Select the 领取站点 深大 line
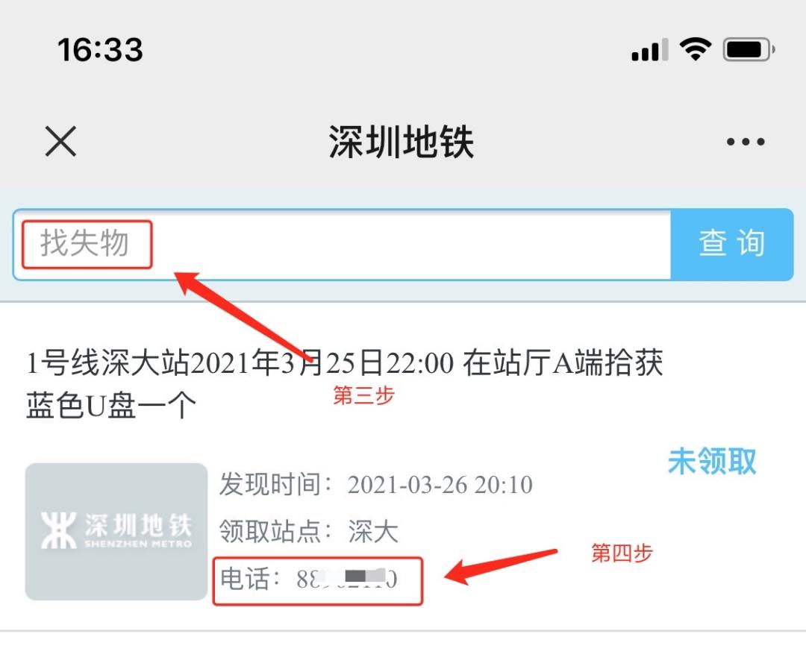The image size is (806, 672). click(309, 531)
